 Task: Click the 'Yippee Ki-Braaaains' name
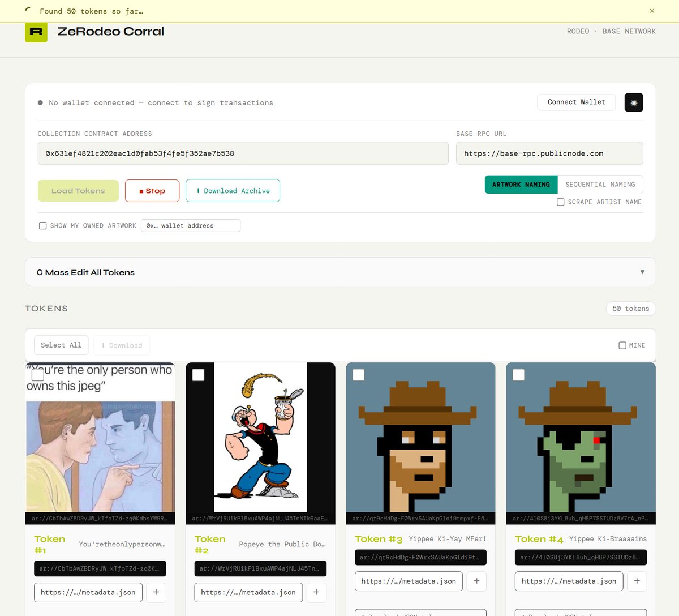pyautogui.click(x=608, y=538)
